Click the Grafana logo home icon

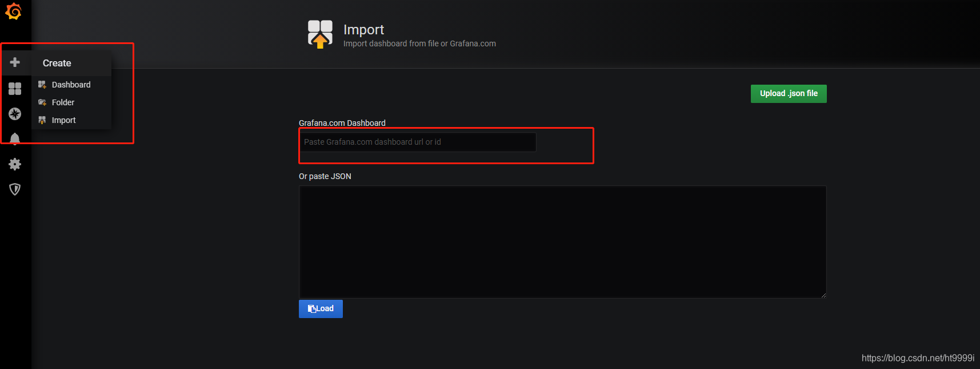(x=14, y=11)
